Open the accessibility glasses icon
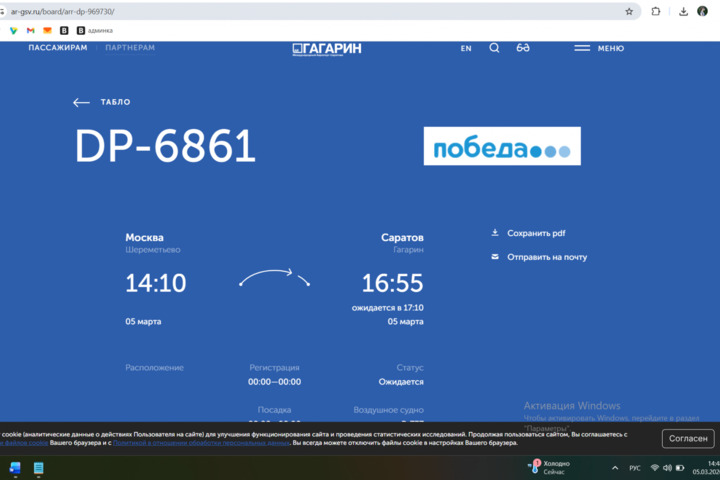The width and height of the screenshot is (720, 480). point(523,48)
